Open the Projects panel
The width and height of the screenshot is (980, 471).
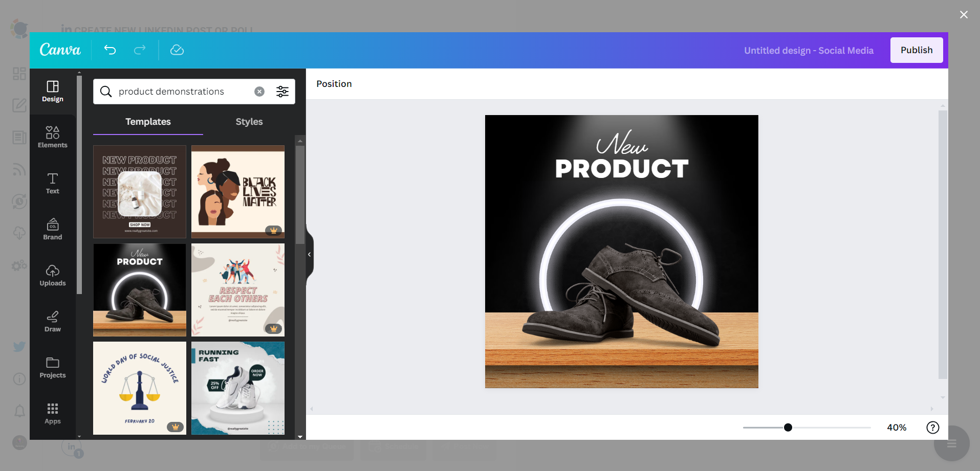click(52, 367)
